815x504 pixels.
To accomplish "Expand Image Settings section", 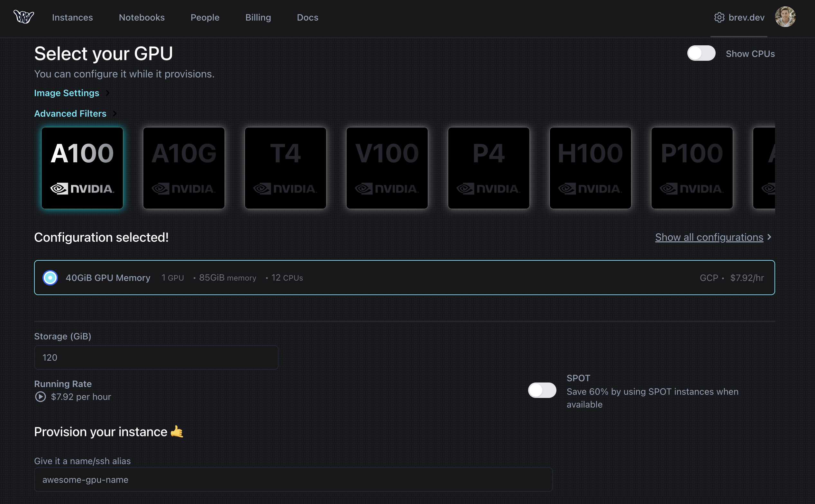I will click(x=67, y=93).
